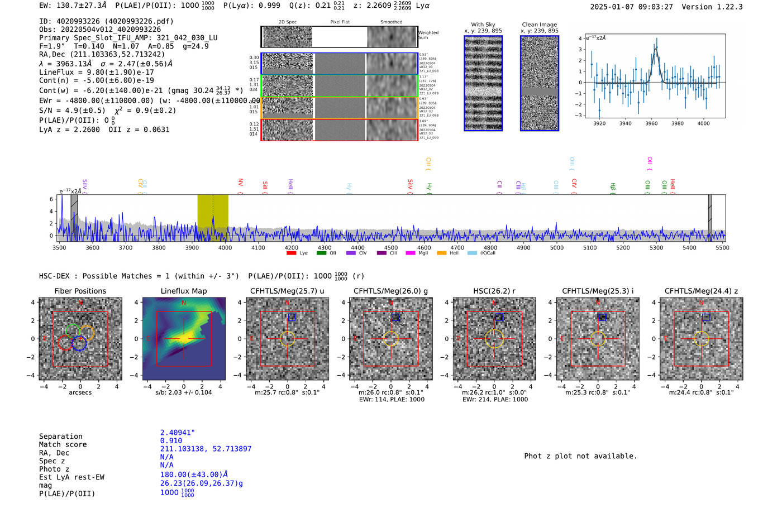Click the magenta MgII legend swatch
The height and width of the screenshot is (532, 782).
(x=411, y=253)
